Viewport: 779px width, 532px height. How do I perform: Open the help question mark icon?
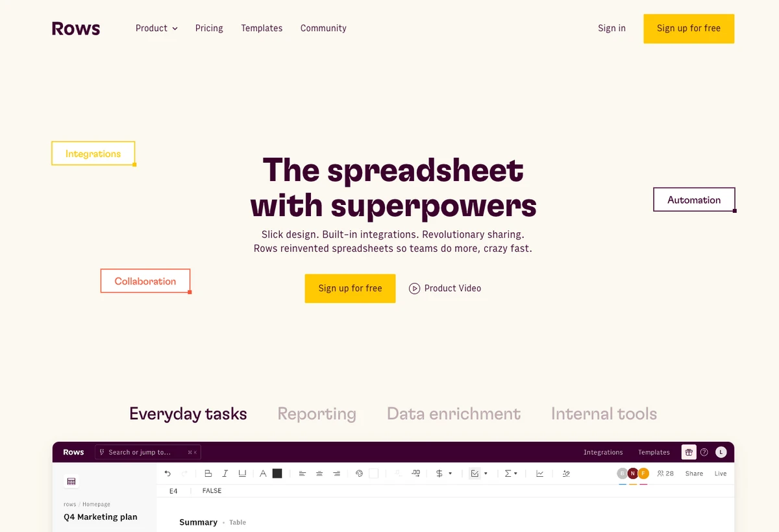704,452
